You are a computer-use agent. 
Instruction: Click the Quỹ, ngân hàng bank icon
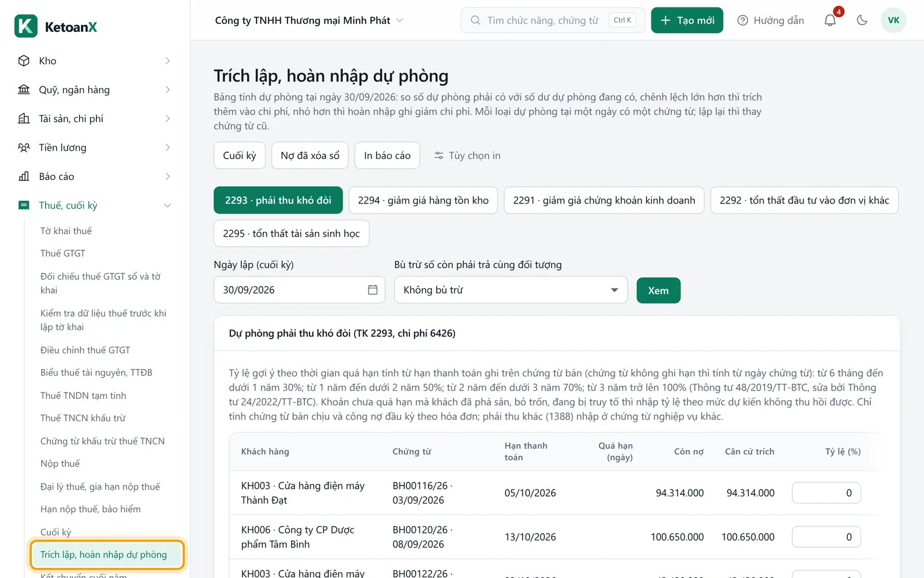coord(24,90)
